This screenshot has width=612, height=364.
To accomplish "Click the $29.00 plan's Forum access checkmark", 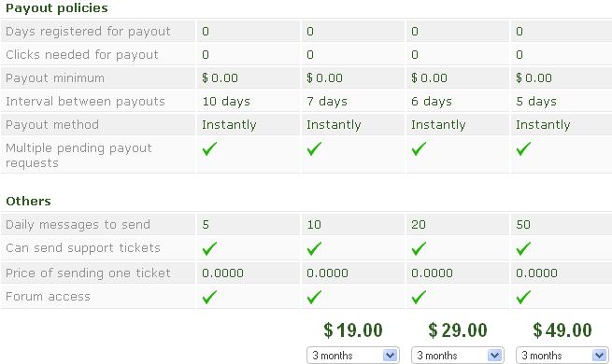I will coord(419,297).
